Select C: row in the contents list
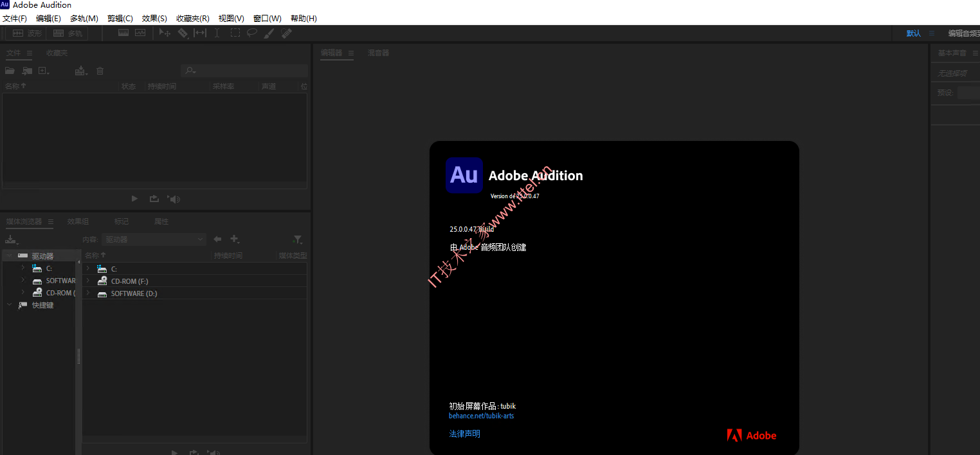 (x=195, y=268)
